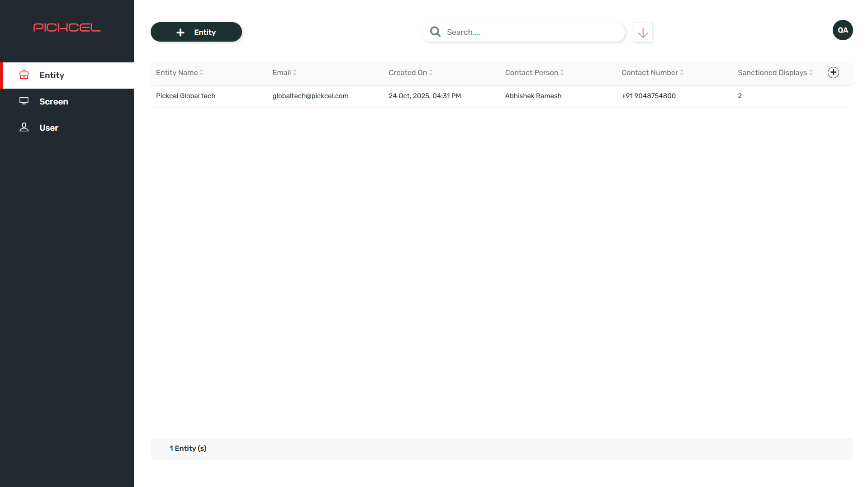Click the circled plus icon in table header

tap(834, 72)
